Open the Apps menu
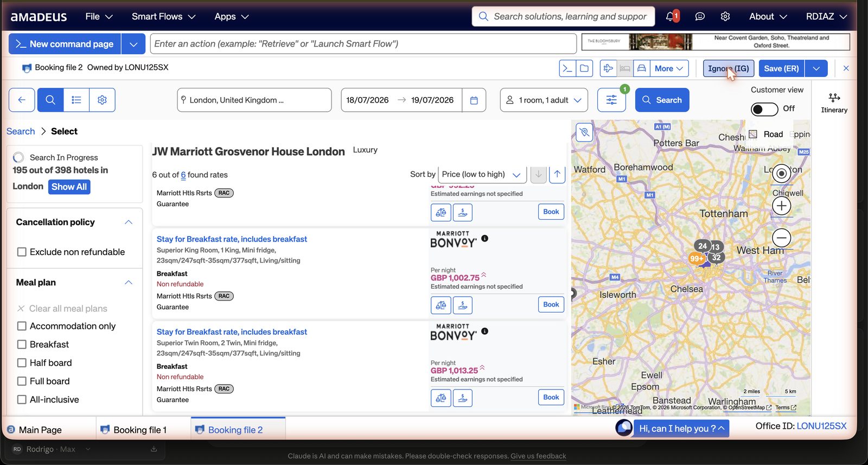Image resolution: width=868 pixels, height=465 pixels. (232, 16)
